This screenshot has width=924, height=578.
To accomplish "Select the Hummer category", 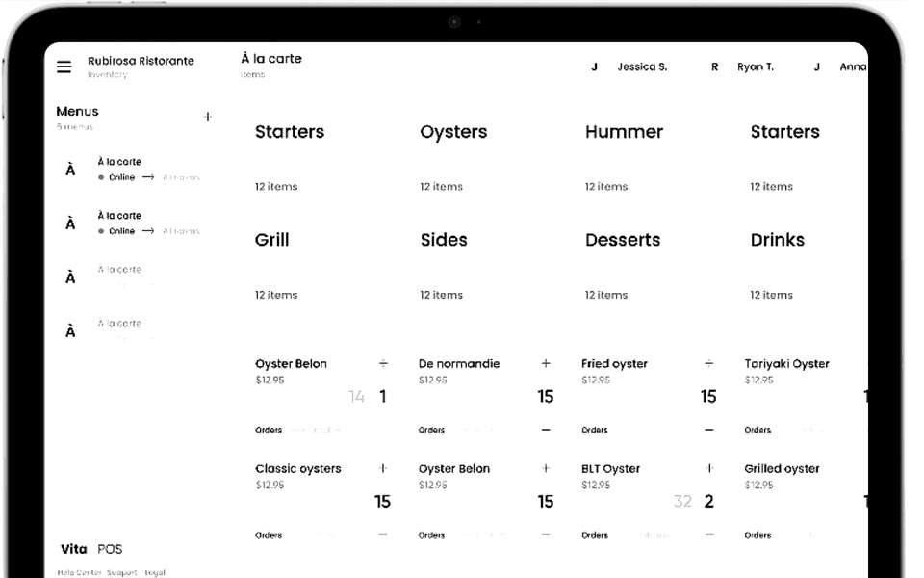I will click(624, 132).
